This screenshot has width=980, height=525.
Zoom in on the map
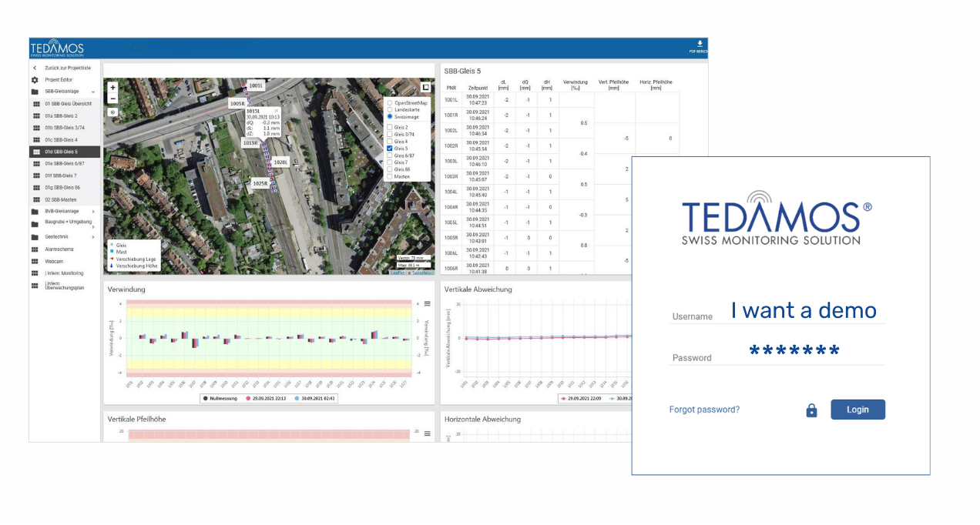[x=112, y=88]
